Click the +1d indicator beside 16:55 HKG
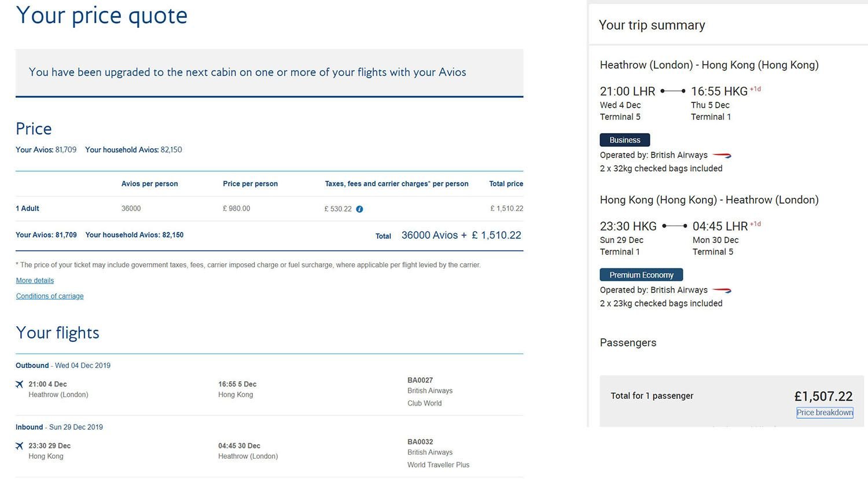 pyautogui.click(x=755, y=89)
